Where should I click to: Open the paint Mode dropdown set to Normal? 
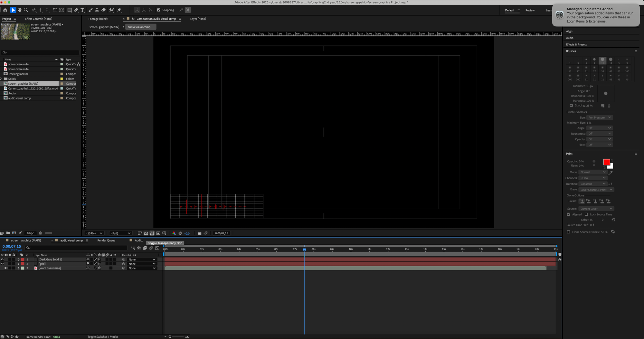tap(592, 172)
